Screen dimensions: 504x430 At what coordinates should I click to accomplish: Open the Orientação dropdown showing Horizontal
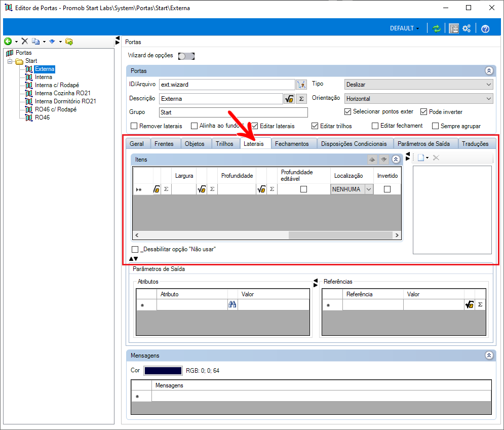(419, 99)
